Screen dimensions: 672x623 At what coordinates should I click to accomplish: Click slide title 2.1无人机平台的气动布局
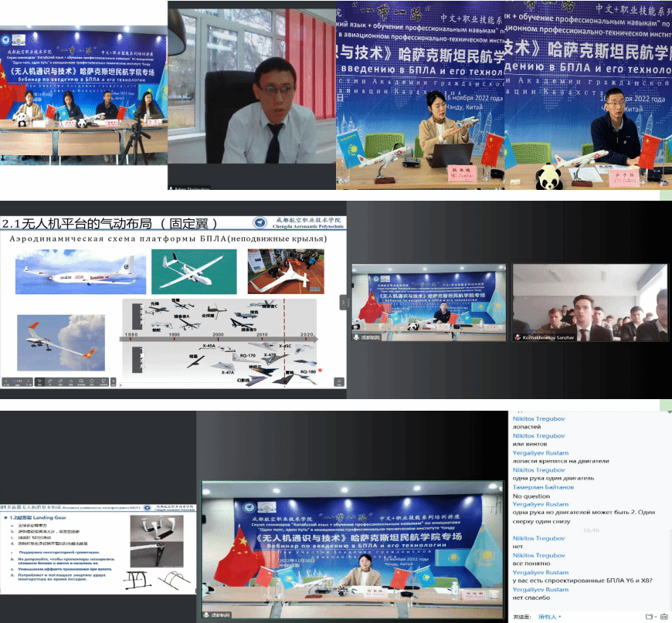click(109, 223)
